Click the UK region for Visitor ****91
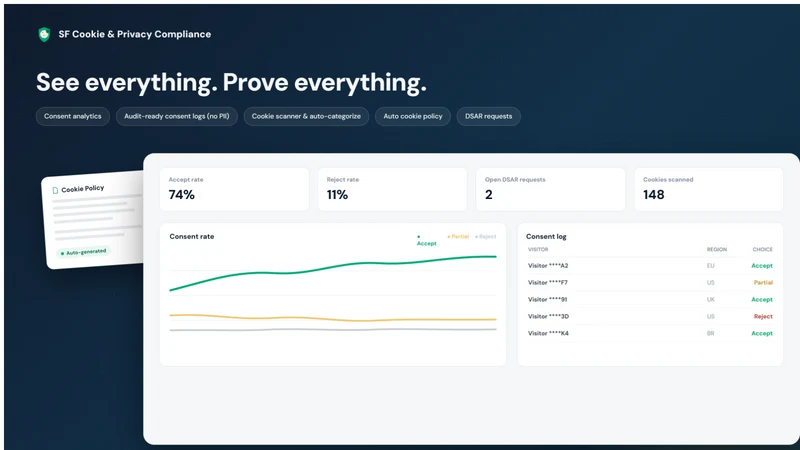The height and width of the screenshot is (450, 800). point(711,299)
